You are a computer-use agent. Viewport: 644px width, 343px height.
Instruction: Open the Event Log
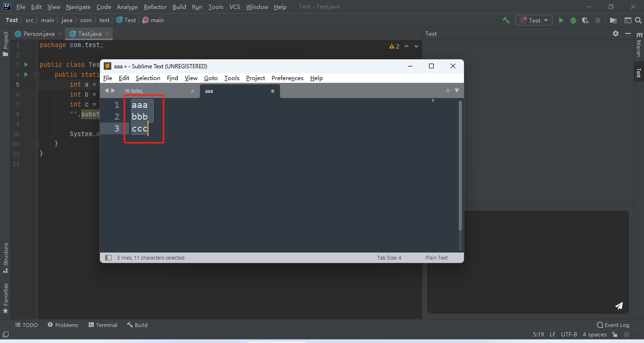pyautogui.click(x=613, y=325)
